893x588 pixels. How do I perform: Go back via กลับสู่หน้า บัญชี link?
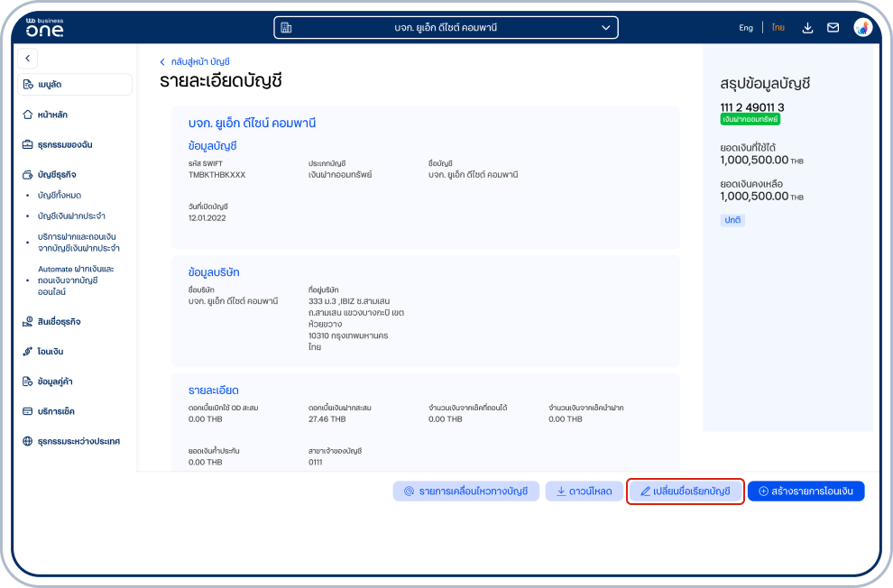coord(195,61)
